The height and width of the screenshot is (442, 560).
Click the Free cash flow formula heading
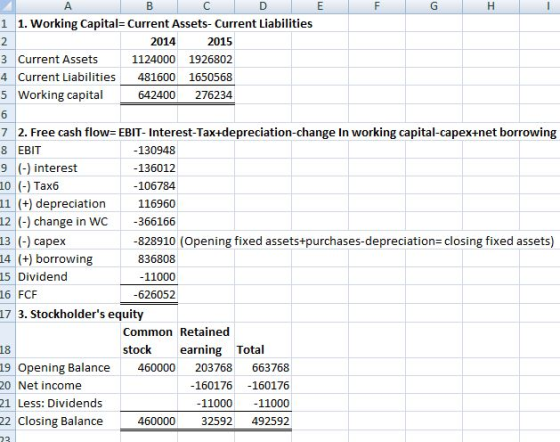(x=287, y=132)
